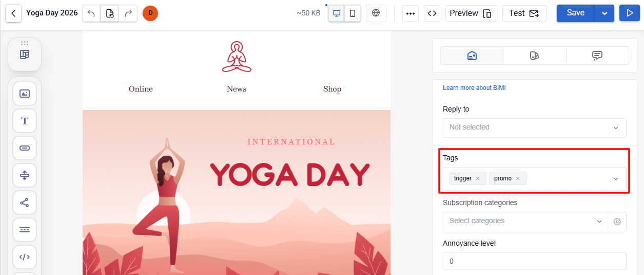Save the Yoga Day email
The height and width of the screenshot is (275, 644).
coord(576,13)
